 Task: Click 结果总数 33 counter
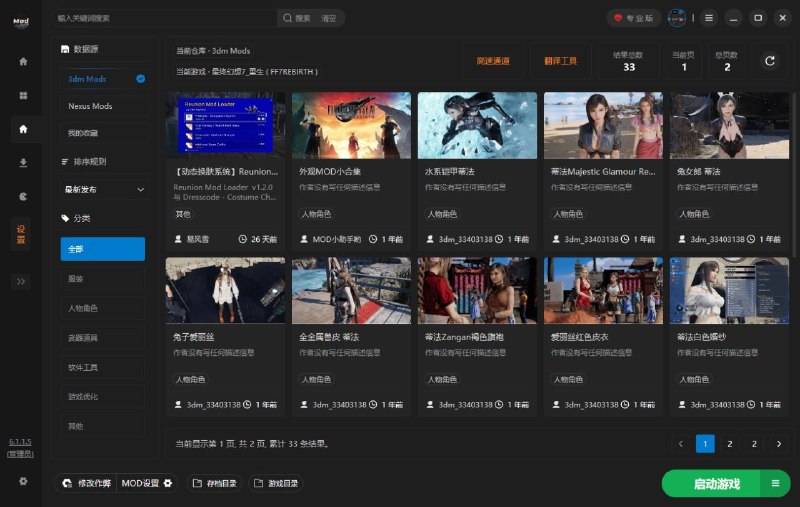(x=629, y=61)
